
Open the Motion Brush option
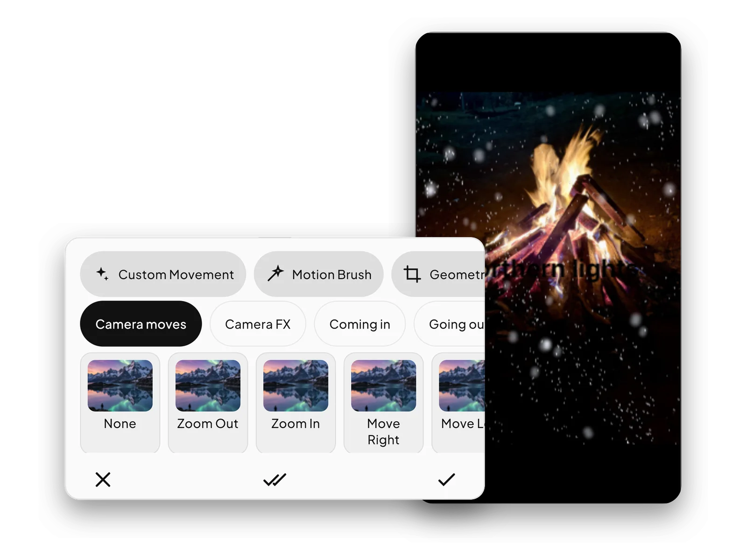pyautogui.click(x=318, y=274)
